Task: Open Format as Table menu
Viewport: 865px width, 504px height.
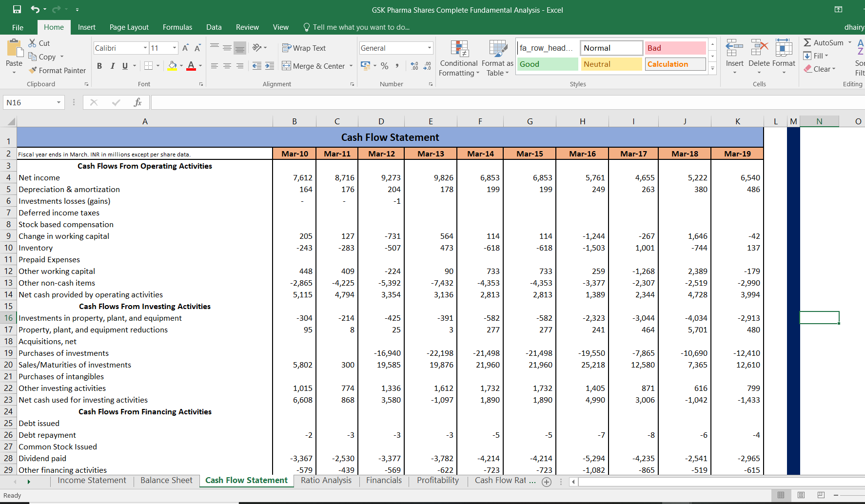Action: click(x=497, y=58)
